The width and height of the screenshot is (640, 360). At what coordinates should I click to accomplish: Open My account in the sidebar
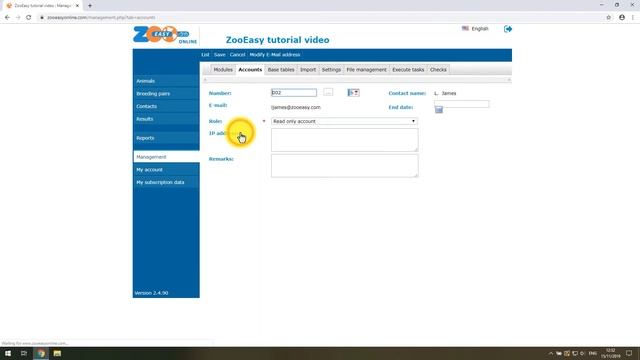[x=166, y=169]
